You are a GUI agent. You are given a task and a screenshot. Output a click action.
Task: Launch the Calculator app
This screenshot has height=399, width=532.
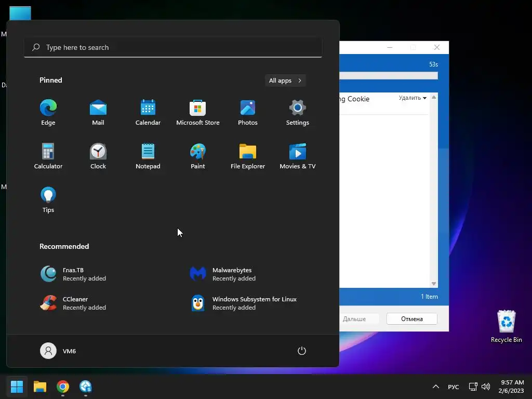click(48, 156)
